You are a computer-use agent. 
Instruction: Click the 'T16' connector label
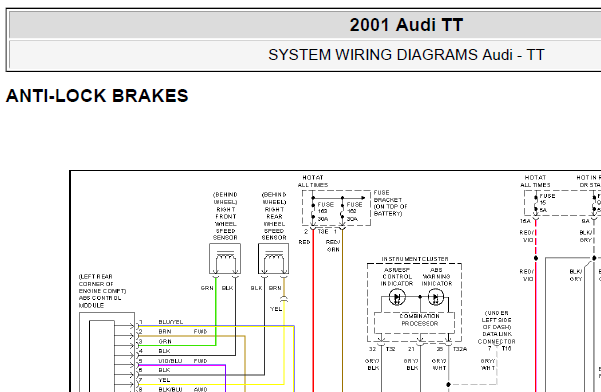(x=506, y=349)
